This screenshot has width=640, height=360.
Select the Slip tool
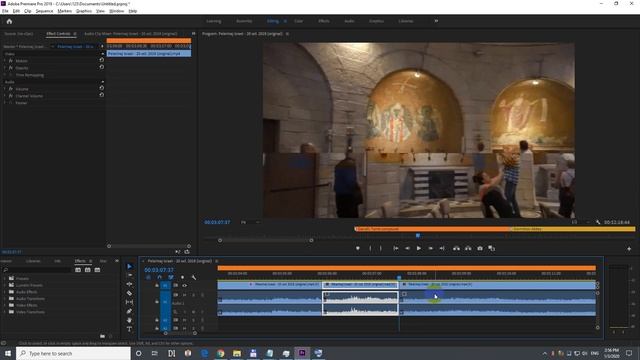(130, 302)
